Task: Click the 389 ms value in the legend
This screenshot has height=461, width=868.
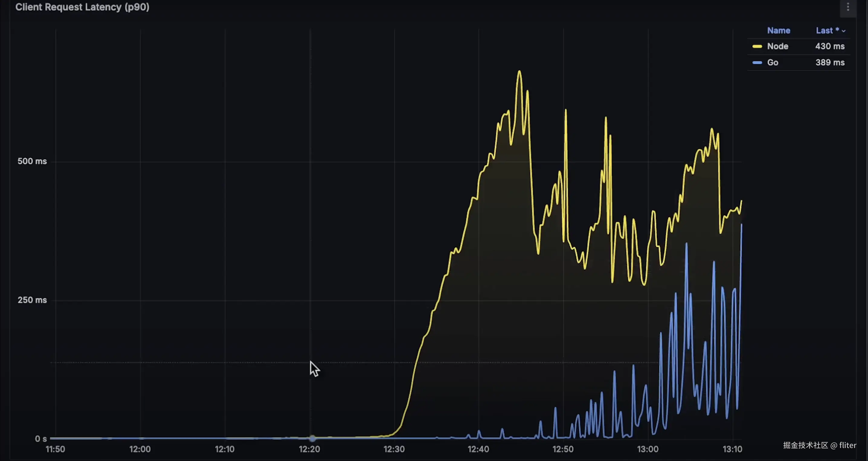Action: tap(830, 63)
